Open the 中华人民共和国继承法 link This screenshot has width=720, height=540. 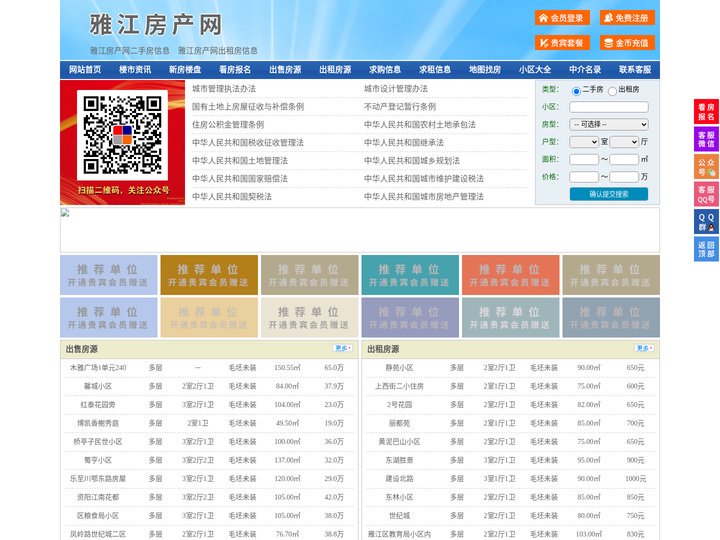(404, 143)
